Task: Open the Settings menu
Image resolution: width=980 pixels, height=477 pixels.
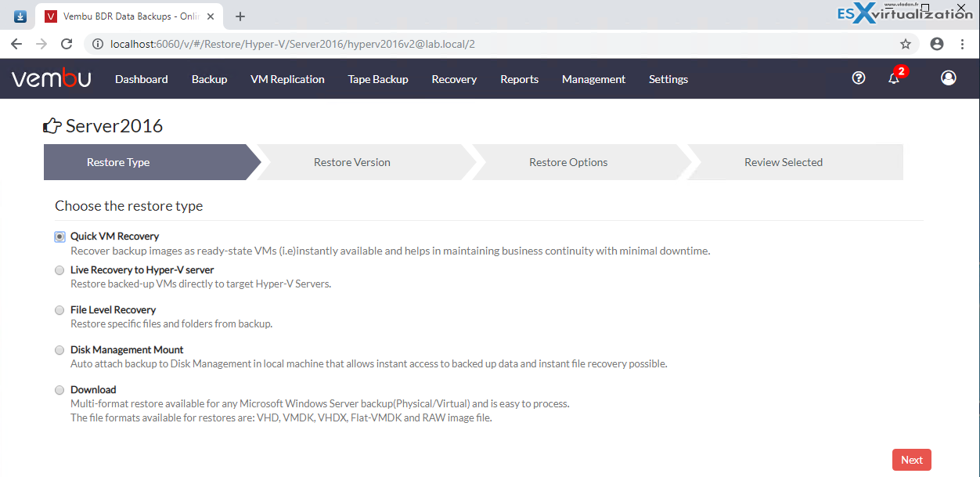Action: click(x=668, y=79)
